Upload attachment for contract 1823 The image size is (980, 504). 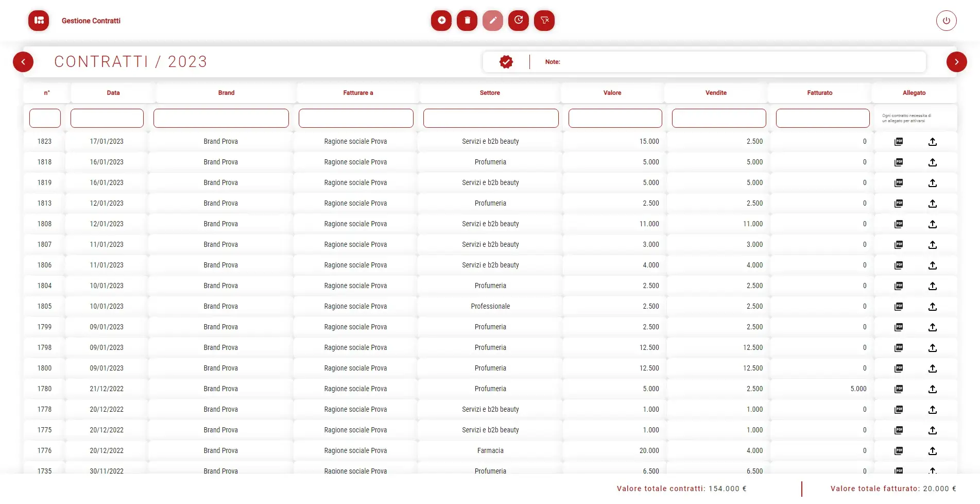[933, 141]
